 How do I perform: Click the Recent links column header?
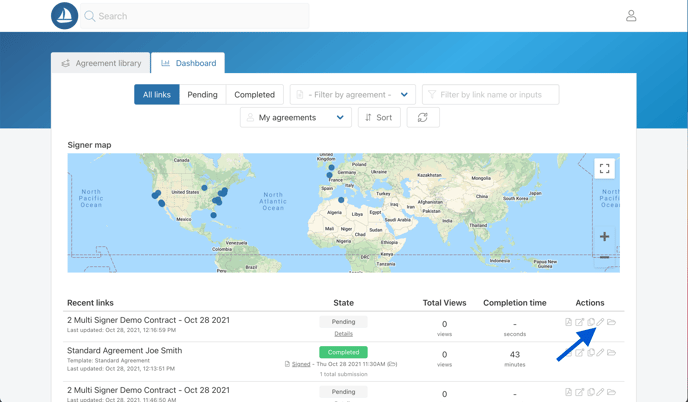click(x=90, y=303)
